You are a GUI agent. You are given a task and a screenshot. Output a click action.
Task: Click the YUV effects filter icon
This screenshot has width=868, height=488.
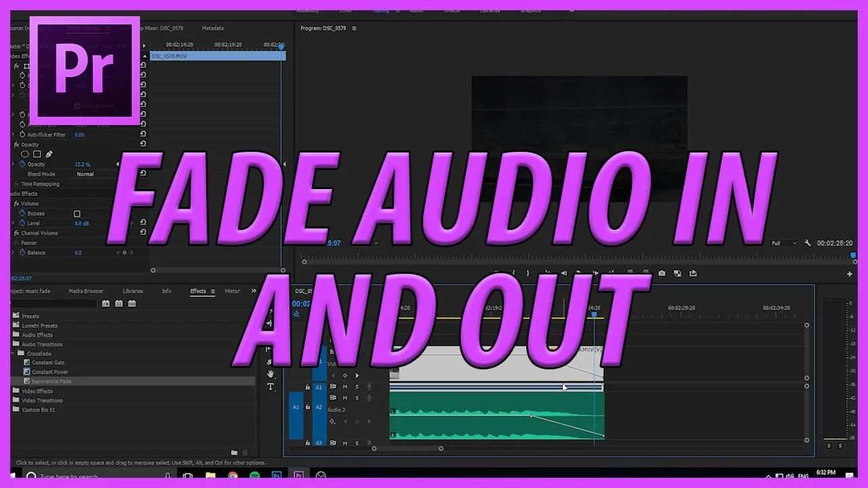(x=132, y=303)
